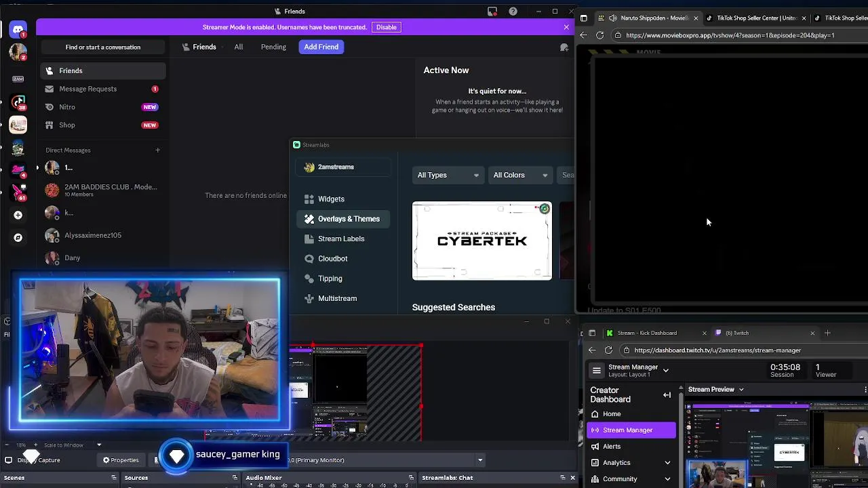Screen dimensions: 868x488
Task: Close the Streamlabs: Chat dock
Action: [572, 478]
